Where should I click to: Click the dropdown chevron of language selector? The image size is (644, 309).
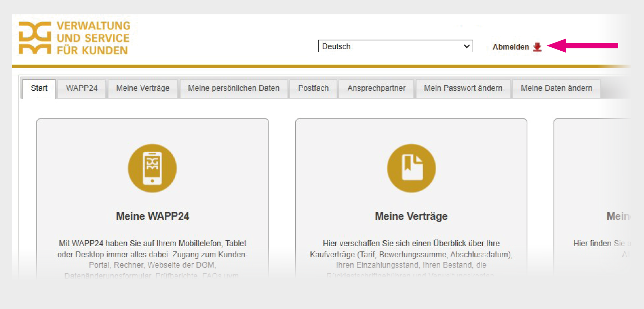[x=467, y=46]
